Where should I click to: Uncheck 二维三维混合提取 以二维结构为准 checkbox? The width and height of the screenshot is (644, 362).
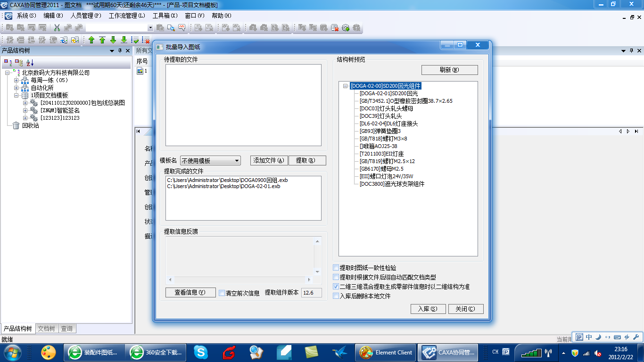click(336, 287)
